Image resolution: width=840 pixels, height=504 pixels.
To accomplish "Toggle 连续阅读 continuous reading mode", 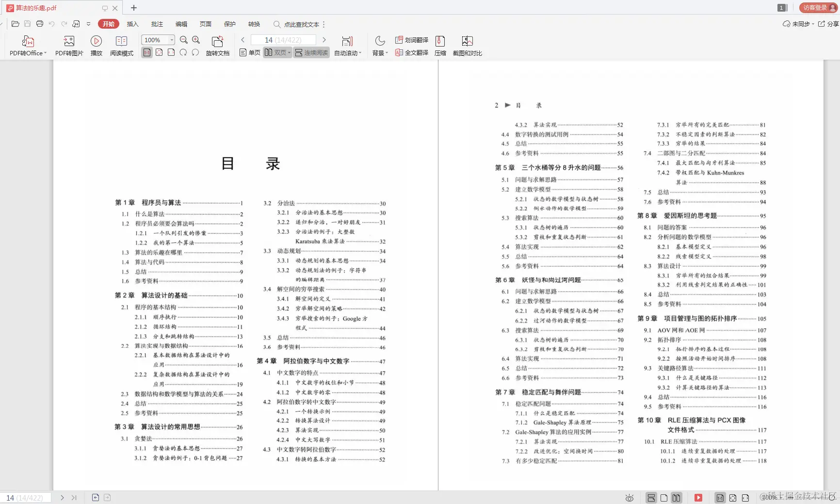I will pyautogui.click(x=311, y=52).
